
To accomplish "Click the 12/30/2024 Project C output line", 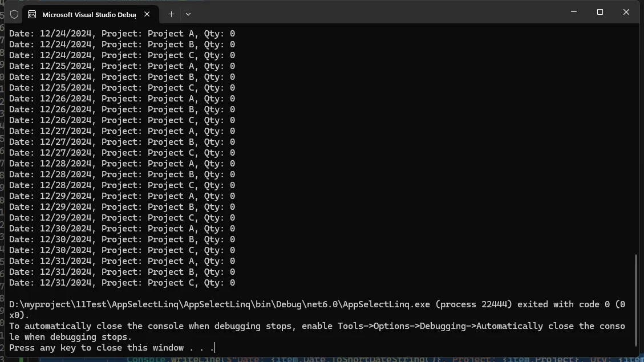I will click(x=121, y=251).
